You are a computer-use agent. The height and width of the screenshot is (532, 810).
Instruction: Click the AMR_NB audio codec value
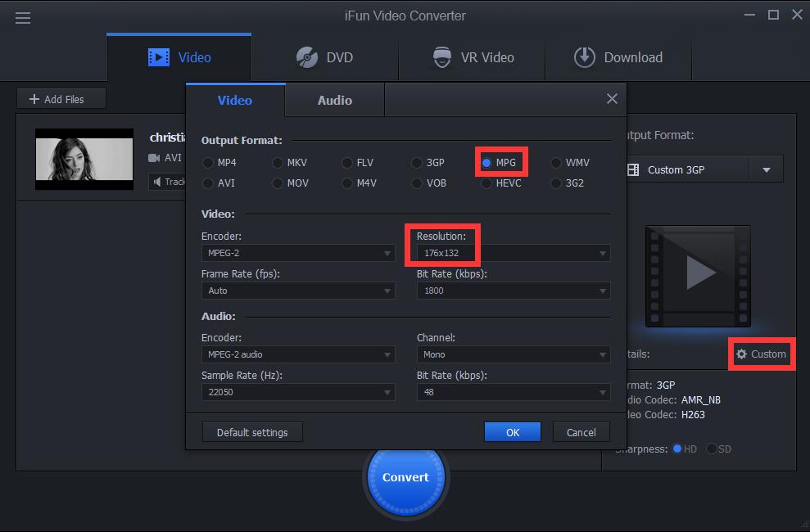[700, 400]
